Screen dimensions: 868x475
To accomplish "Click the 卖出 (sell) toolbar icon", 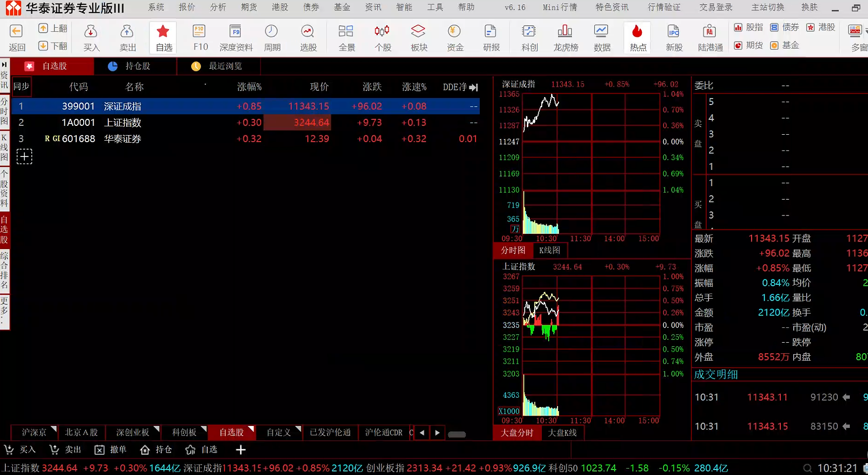I will point(127,38).
